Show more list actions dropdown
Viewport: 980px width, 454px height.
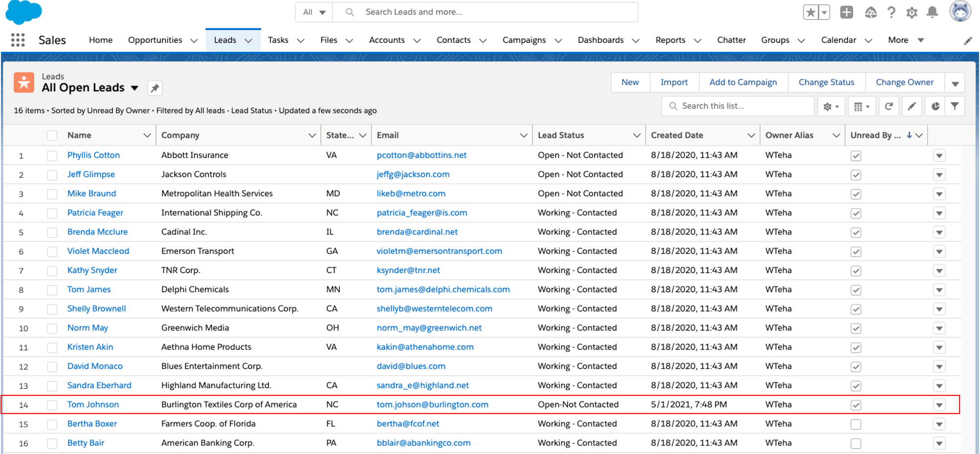955,83
